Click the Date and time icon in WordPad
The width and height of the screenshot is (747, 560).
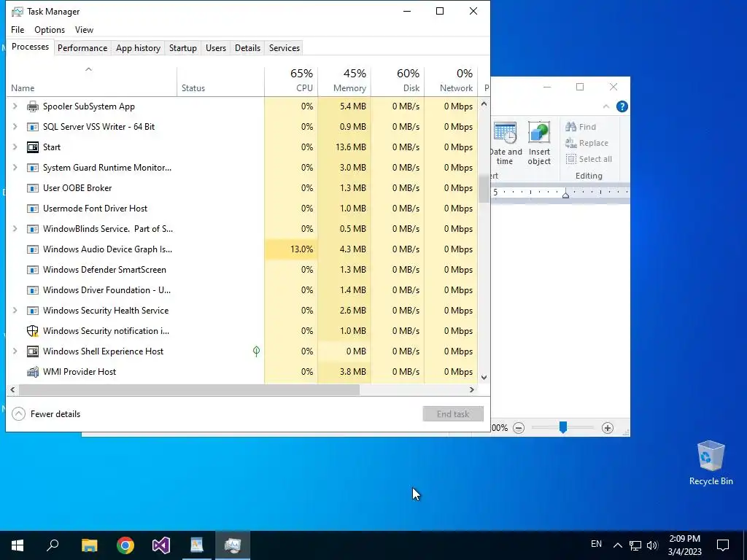tap(505, 133)
